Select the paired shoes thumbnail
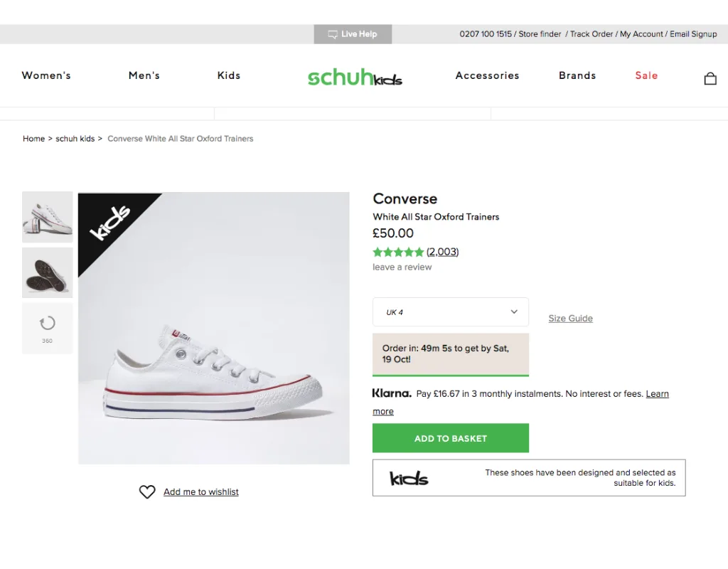Screen dimensions: 728x569 point(47,217)
